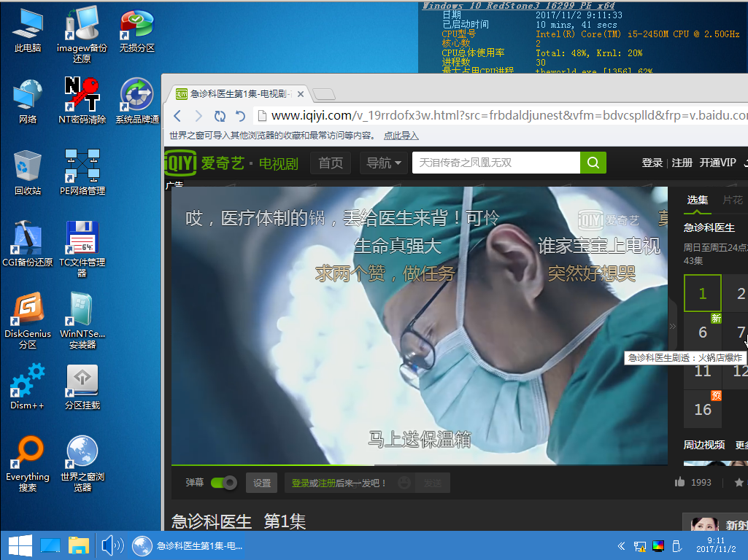Launch 分区挂载 desktop shortcut
This screenshot has width=748, height=560.
pos(82,386)
